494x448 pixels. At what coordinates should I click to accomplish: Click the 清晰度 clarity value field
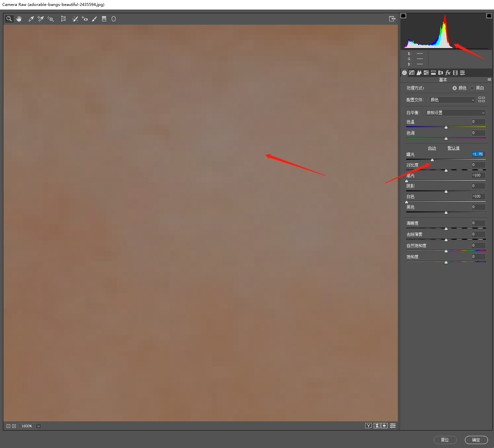478,223
